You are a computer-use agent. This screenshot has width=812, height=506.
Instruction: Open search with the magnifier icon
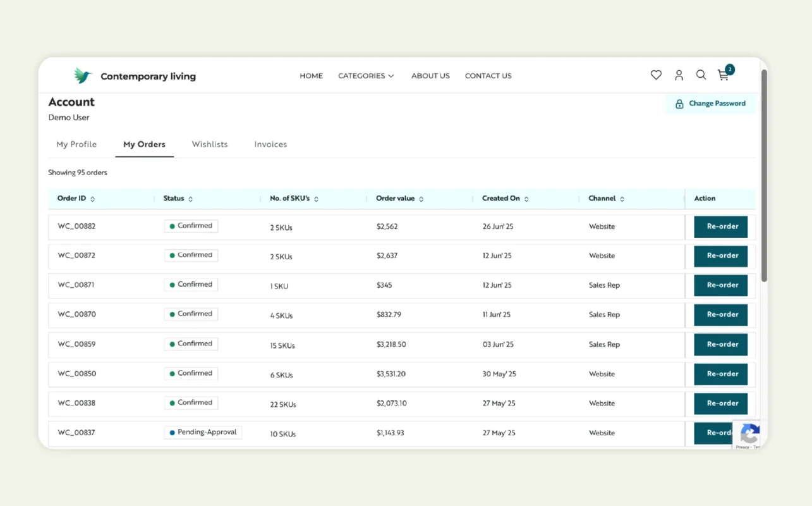click(x=701, y=75)
